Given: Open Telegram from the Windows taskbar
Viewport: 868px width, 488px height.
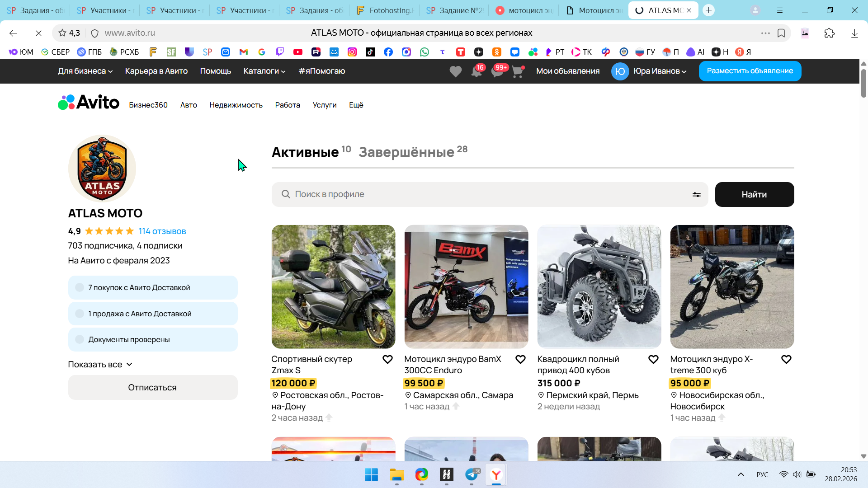Looking at the screenshot, I should coord(472,474).
